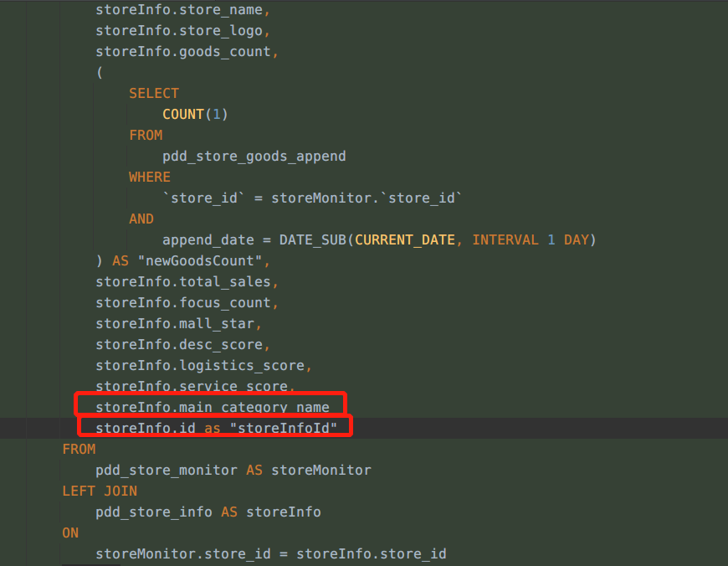Click the storeInfo.store_name line

pos(182,10)
